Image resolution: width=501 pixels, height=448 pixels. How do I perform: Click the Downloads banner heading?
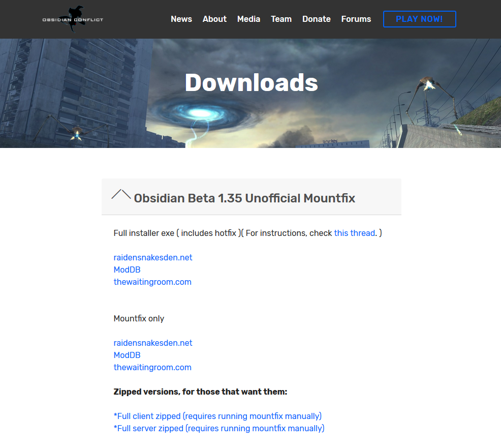251,82
